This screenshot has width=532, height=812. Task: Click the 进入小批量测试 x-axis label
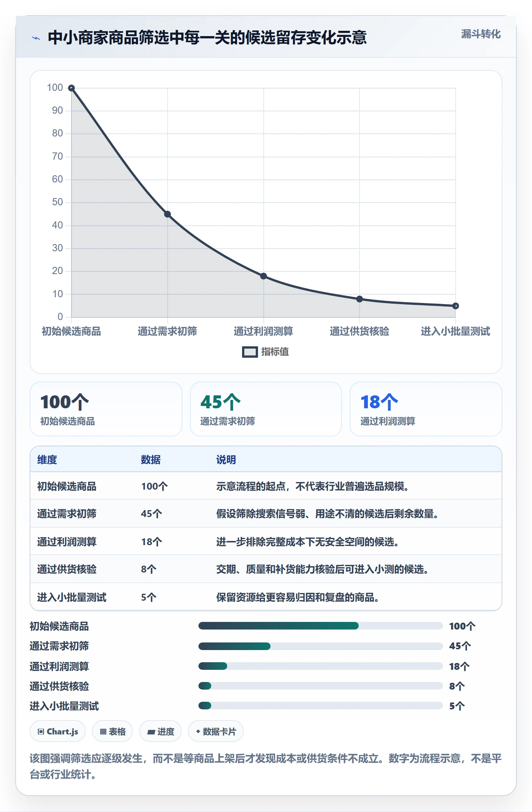pyautogui.click(x=456, y=331)
